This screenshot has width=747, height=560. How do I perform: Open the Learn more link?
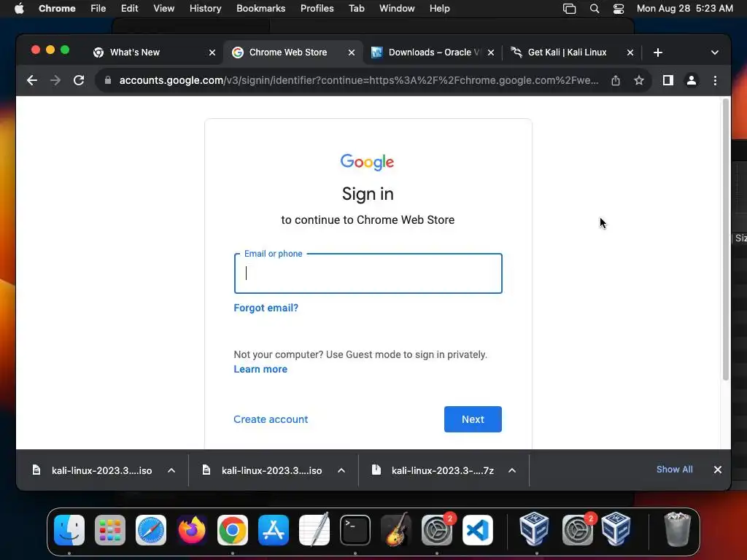260,370
